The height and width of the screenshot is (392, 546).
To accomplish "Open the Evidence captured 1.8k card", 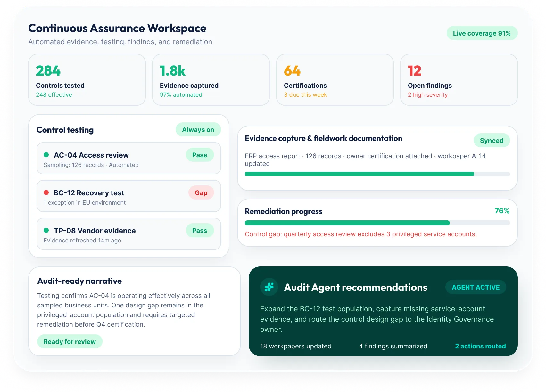I will (x=211, y=80).
